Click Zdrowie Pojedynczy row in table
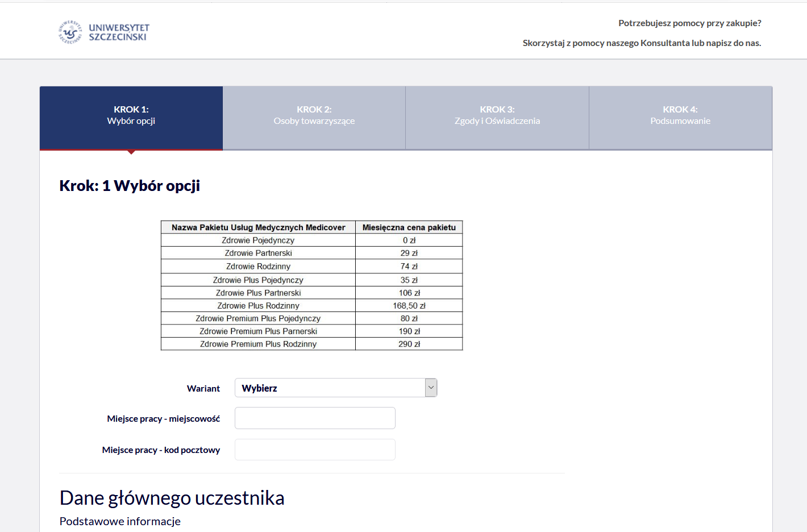Screen dimensions: 807x532 (258, 240)
